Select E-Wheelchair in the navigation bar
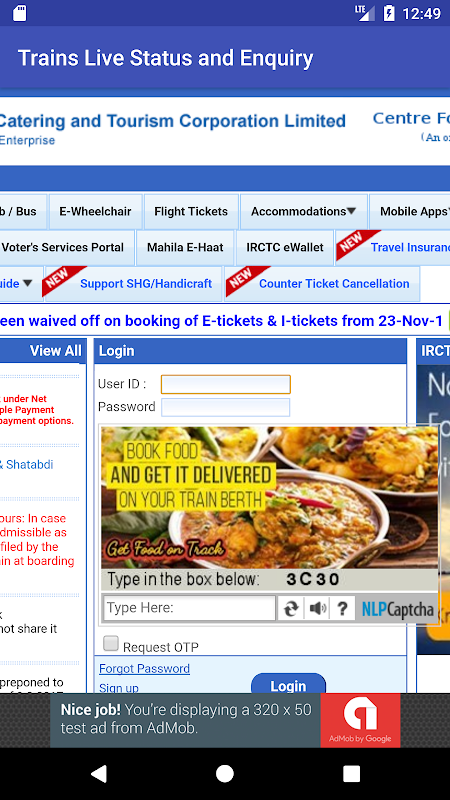The height and width of the screenshot is (800, 450). [x=95, y=211]
